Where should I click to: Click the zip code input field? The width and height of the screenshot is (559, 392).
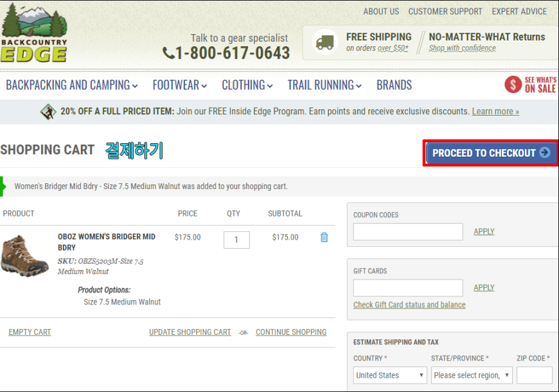click(535, 375)
